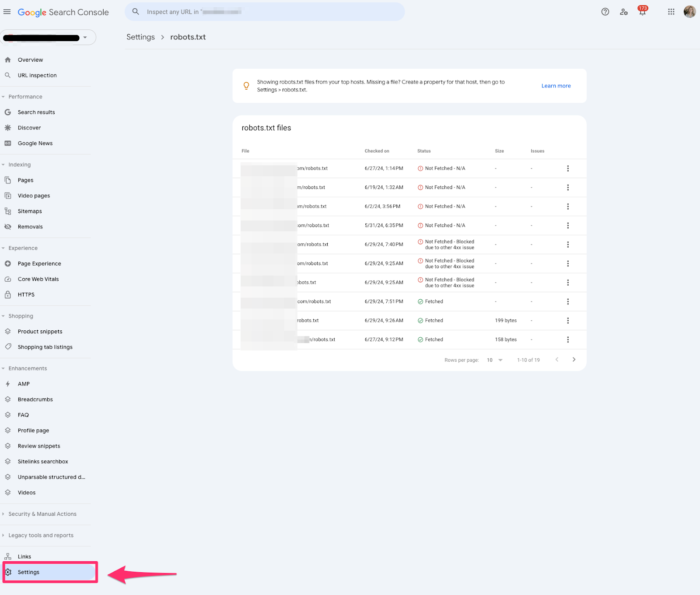Click the Removals eye-slash icon
Viewport: 700px width, 595px height.
click(8, 227)
